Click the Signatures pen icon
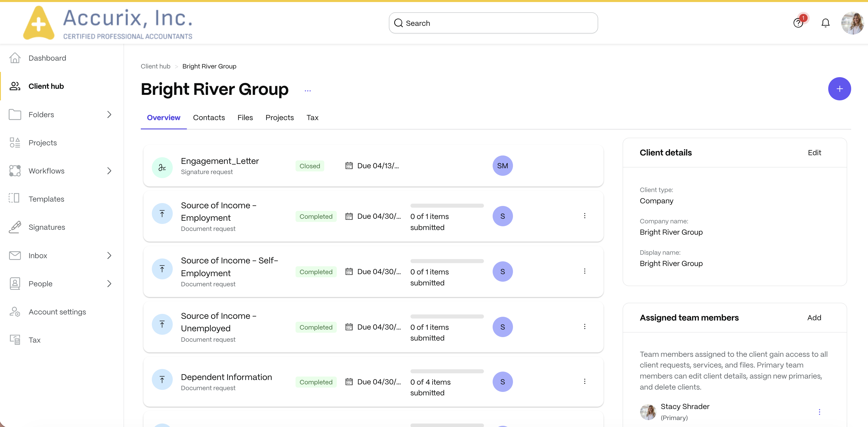The height and width of the screenshot is (427, 868). [15, 227]
